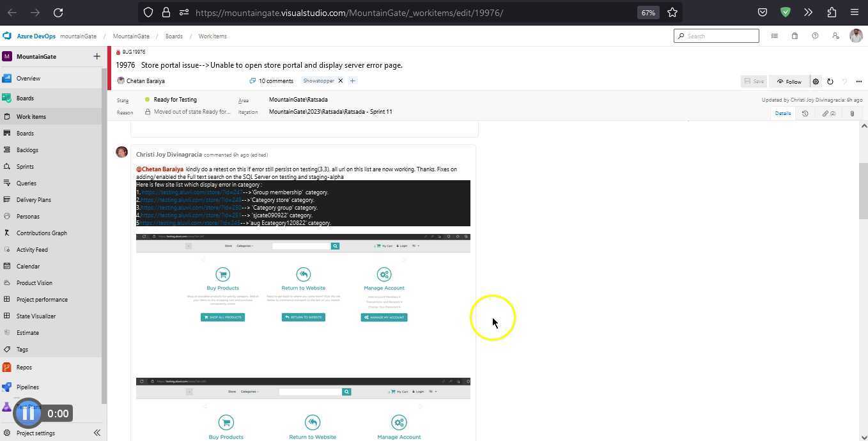Refresh the work item with the reload icon
The width and height of the screenshot is (868, 441).
tap(830, 81)
